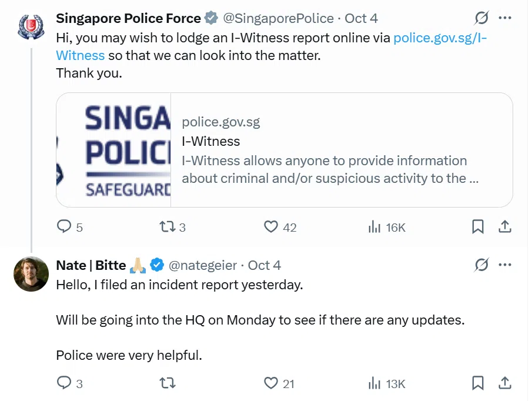532x401 pixels.
Task: Bookmark the Singapore Police Force tweet
Action: [478, 227]
